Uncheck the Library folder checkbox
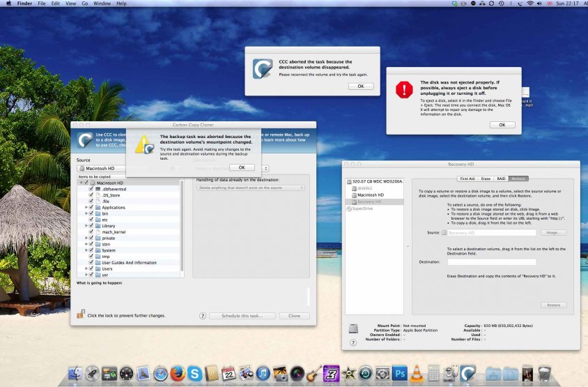 [91, 226]
